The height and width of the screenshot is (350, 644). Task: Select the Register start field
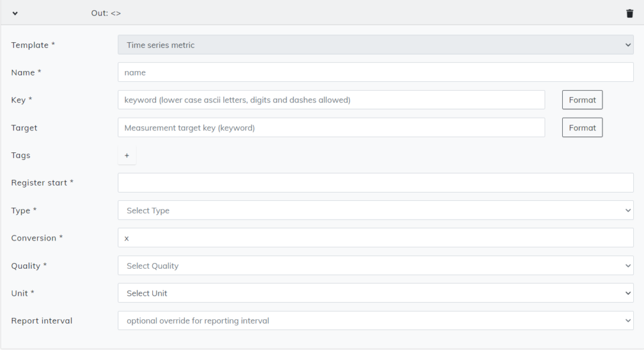tap(375, 183)
